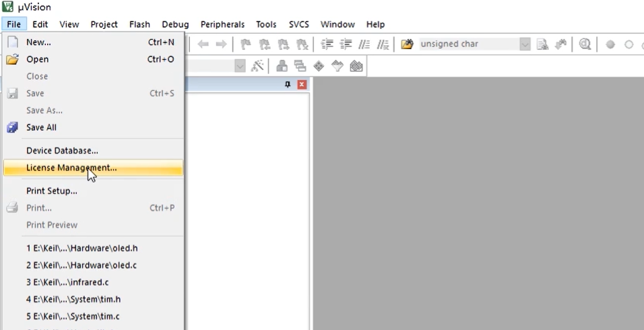Screen dimensions: 644x330
Task: Open the SVCS menu
Action: click(x=299, y=24)
